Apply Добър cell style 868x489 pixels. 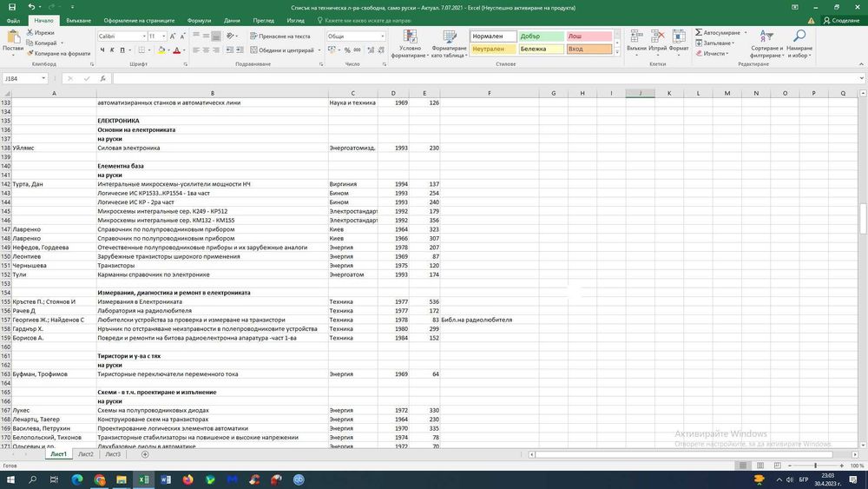tap(541, 36)
